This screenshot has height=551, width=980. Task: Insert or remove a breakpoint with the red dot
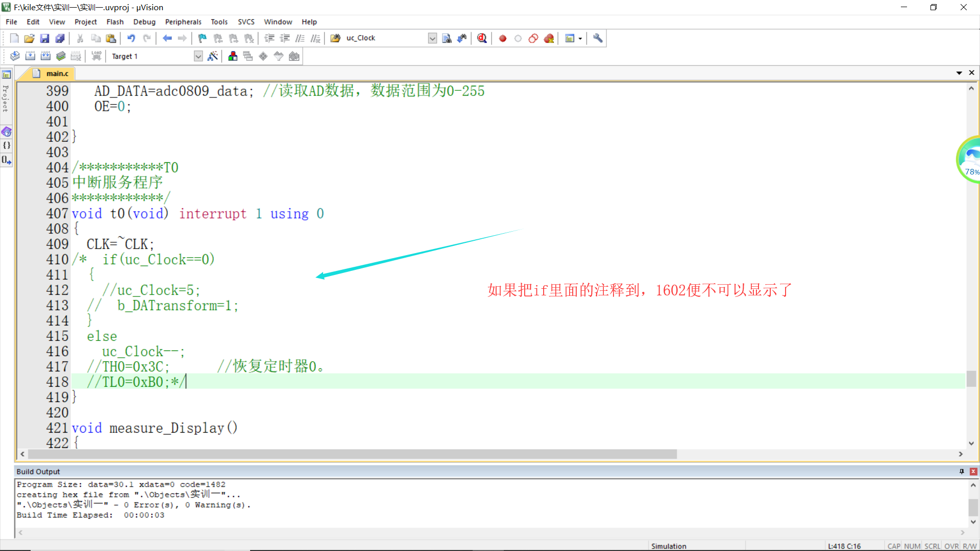[503, 38]
